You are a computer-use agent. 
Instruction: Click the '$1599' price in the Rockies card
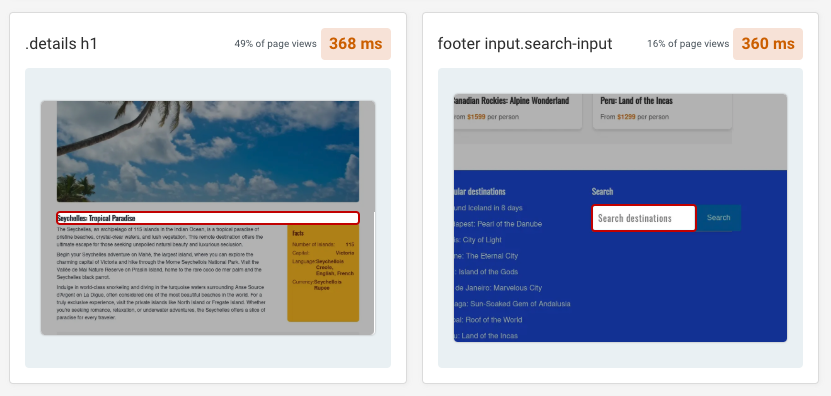tap(476, 117)
